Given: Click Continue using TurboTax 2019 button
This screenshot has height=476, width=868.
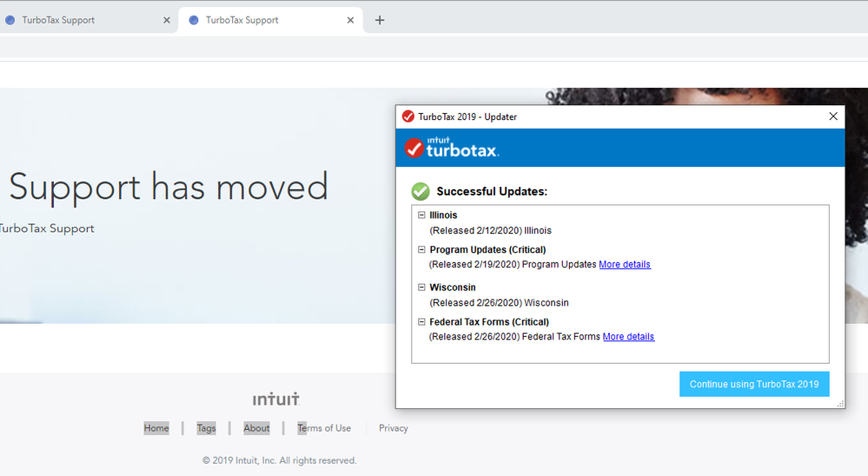Looking at the screenshot, I should pos(754,384).
